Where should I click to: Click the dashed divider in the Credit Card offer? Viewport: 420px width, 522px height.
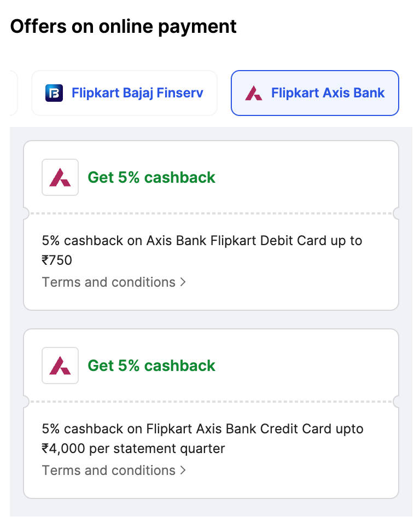(211, 402)
